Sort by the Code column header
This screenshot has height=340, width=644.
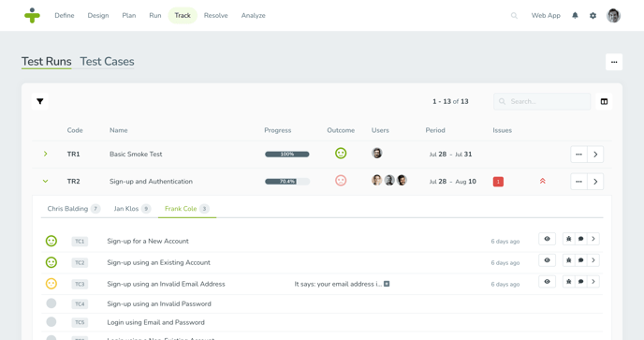(75, 130)
